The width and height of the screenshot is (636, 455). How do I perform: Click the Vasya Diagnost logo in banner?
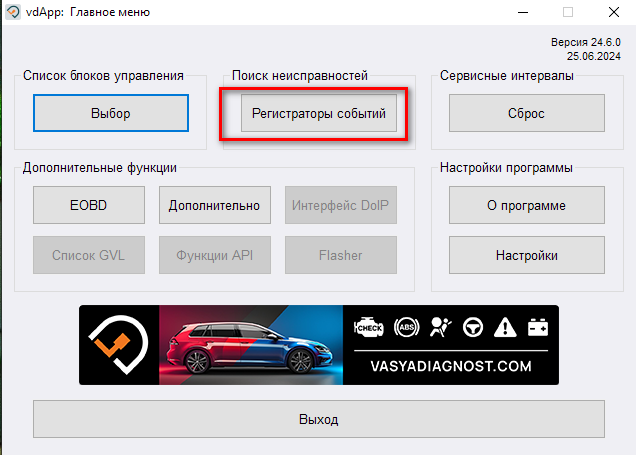(119, 345)
